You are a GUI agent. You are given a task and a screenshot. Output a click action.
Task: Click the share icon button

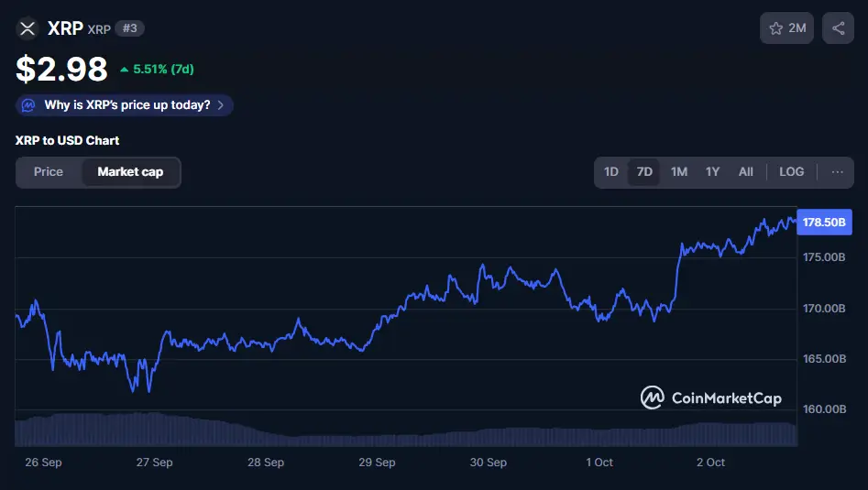click(838, 28)
